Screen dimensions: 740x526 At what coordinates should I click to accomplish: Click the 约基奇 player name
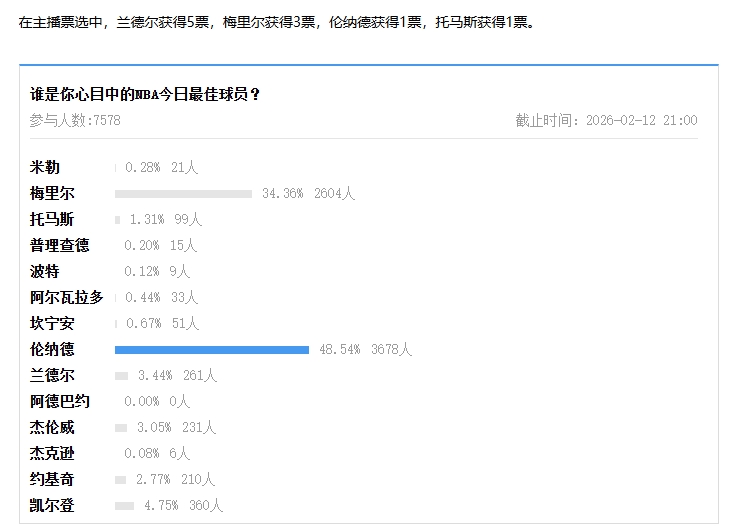pos(52,480)
